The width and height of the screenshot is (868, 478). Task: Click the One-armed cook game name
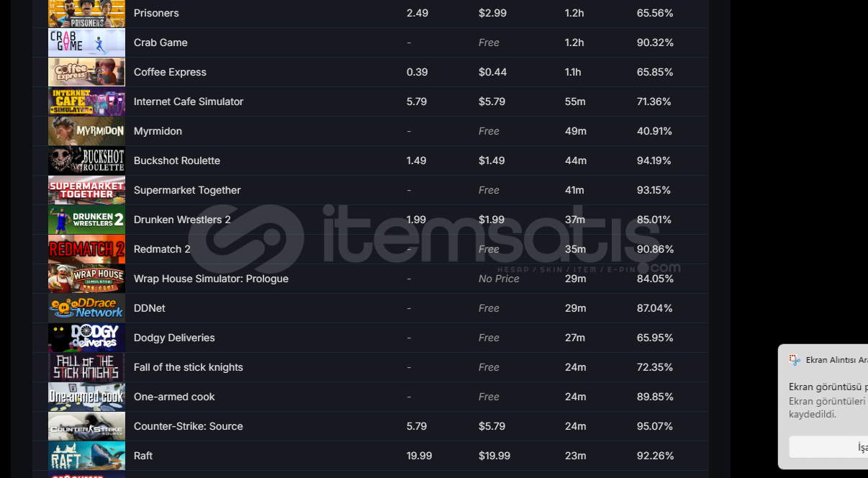click(174, 397)
